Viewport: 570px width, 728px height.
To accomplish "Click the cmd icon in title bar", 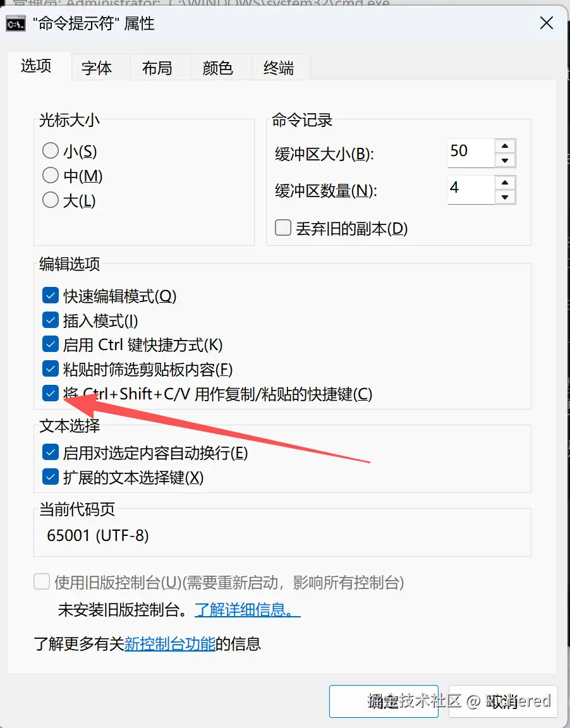I will pos(15,23).
